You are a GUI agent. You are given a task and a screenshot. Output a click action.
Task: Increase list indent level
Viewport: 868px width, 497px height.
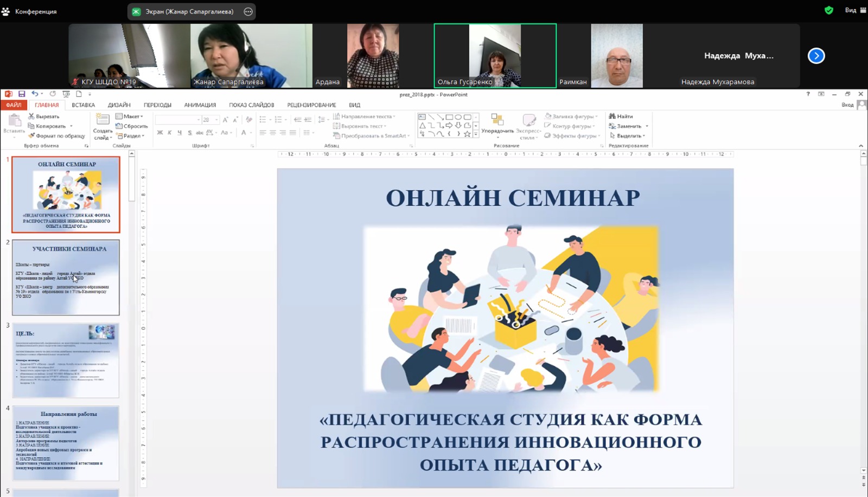tap(308, 120)
